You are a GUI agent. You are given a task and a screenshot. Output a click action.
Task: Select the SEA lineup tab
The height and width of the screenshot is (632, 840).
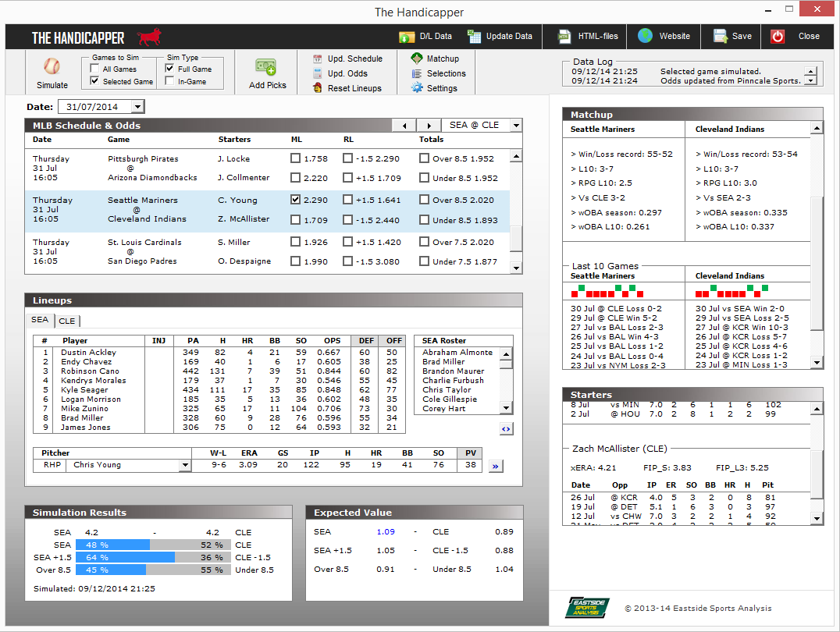click(40, 320)
